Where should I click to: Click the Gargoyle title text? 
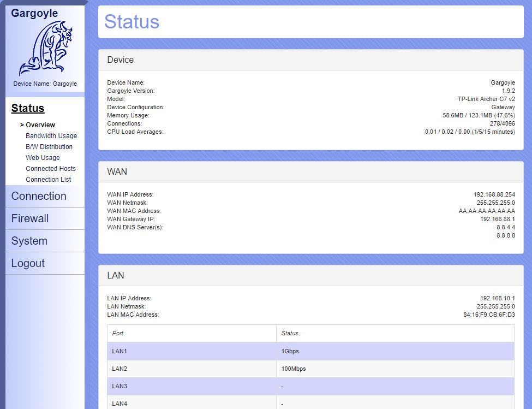(34, 13)
